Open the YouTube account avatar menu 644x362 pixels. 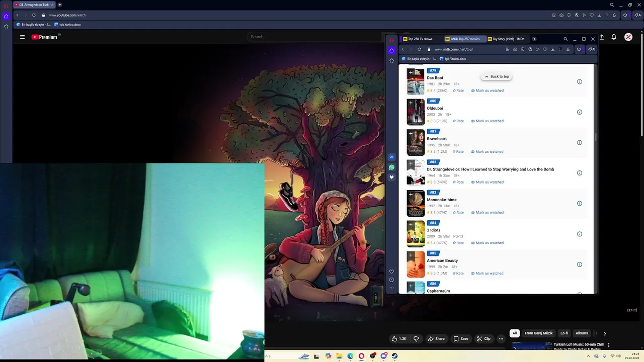tap(628, 37)
